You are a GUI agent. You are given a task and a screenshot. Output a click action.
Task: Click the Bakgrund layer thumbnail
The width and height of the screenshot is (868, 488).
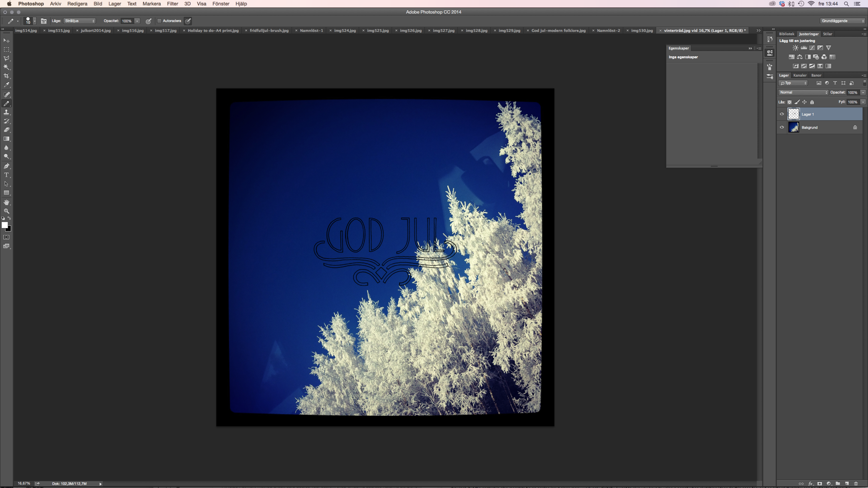[x=793, y=127]
